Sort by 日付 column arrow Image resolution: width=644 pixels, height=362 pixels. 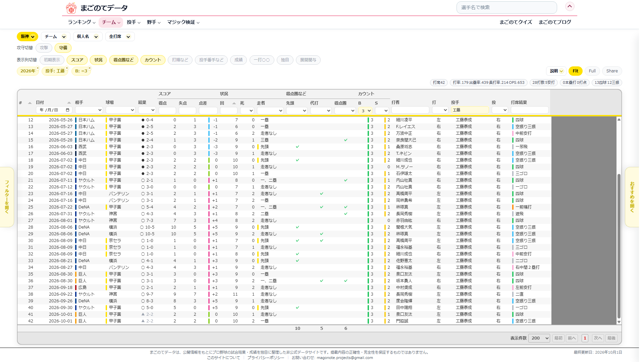tap(69, 103)
